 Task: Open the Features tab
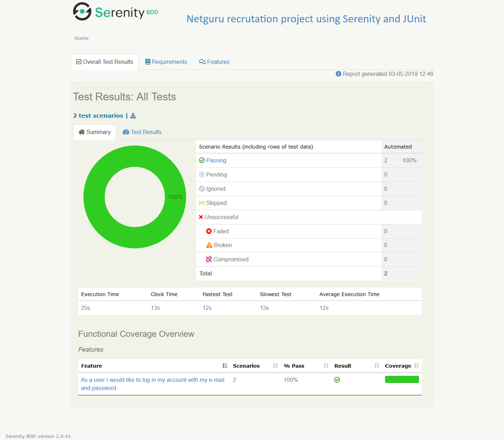214,62
